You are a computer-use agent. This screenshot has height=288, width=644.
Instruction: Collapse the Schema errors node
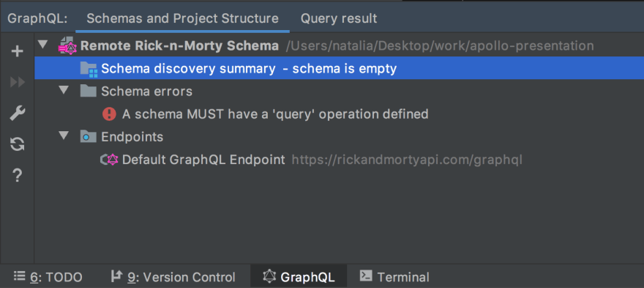click(64, 90)
